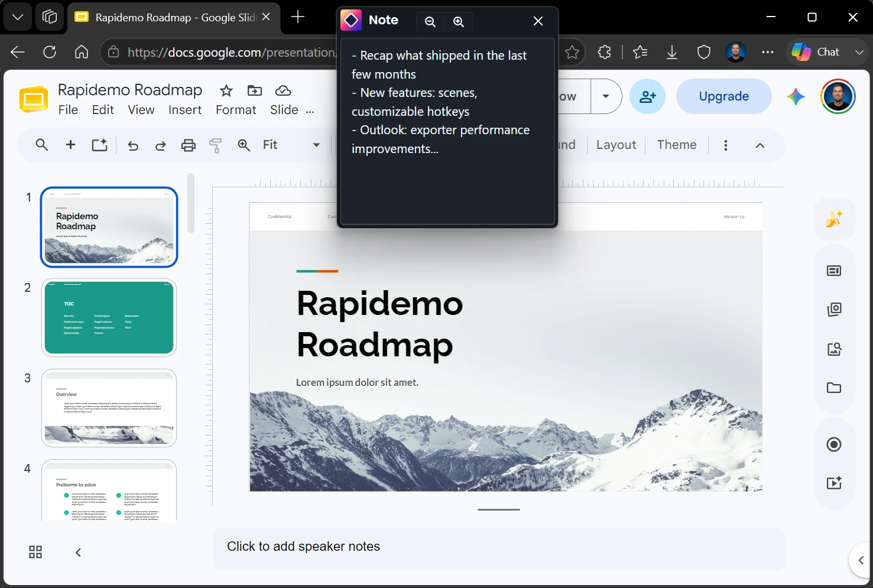Search the menus magnifier icon
Viewport: 873px width, 588px height.
click(41, 145)
